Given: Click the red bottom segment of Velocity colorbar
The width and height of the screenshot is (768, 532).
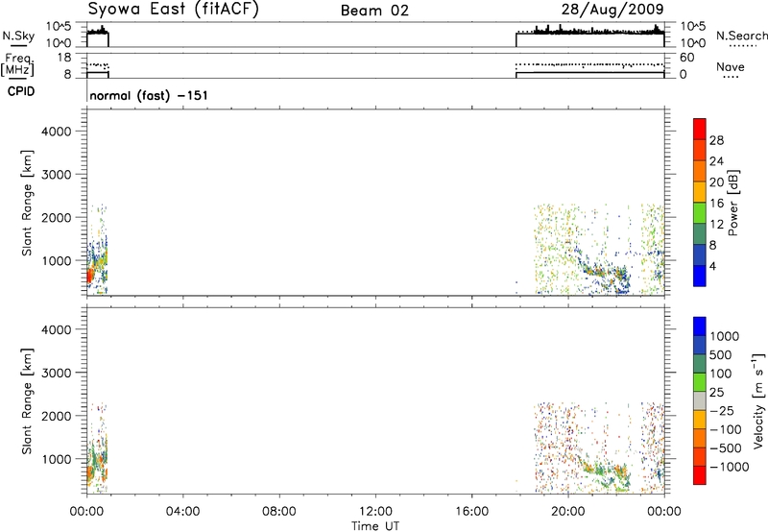Looking at the screenshot, I should [x=700, y=475].
